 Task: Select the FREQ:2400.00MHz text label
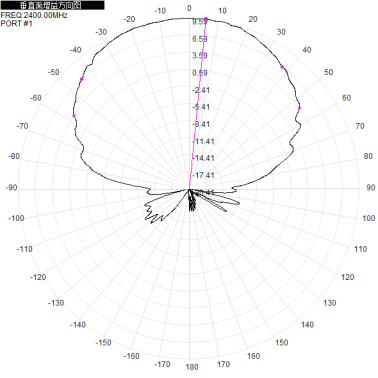click(x=34, y=15)
